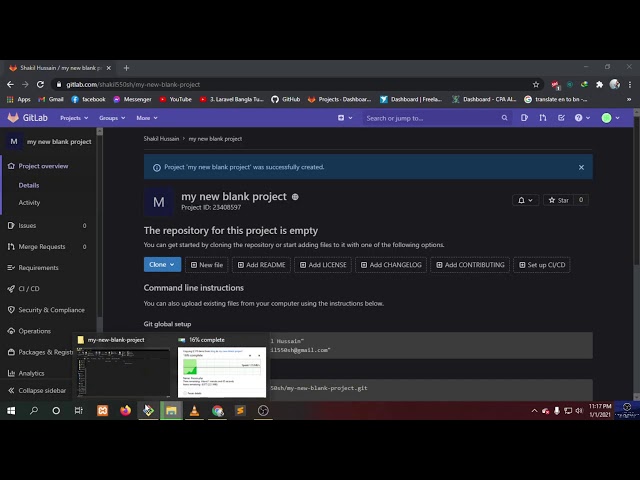Screen dimensions: 640x480
Task: Go back in the browser
Action: coord(10,84)
